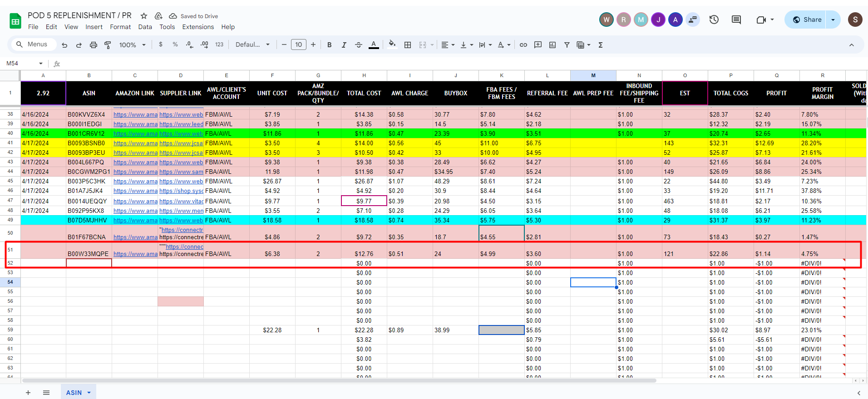Image resolution: width=868 pixels, height=399 pixels.
Task: Format as percent
Action: pyautogui.click(x=175, y=44)
